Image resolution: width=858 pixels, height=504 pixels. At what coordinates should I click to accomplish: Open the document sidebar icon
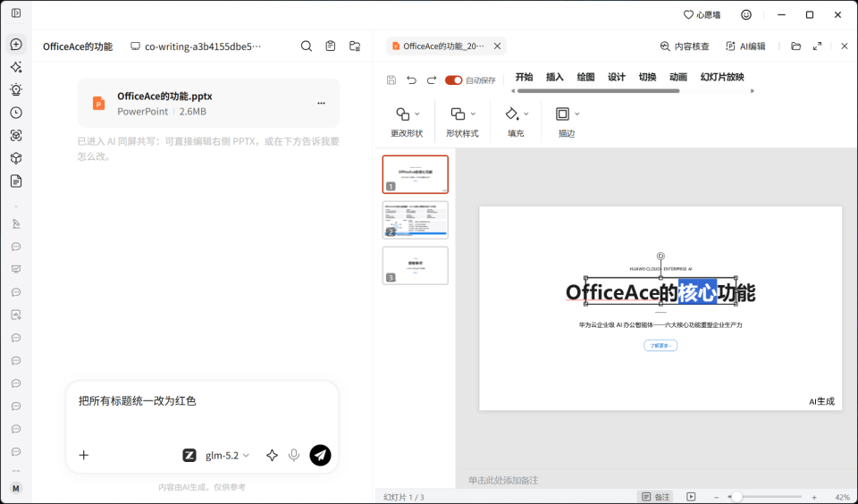coord(16,181)
